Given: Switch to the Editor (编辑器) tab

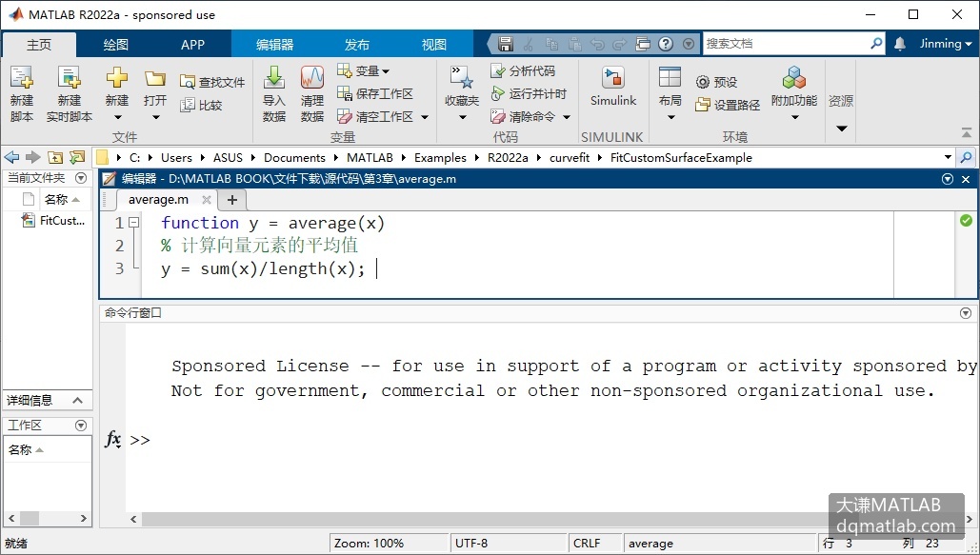Looking at the screenshot, I should click(275, 45).
